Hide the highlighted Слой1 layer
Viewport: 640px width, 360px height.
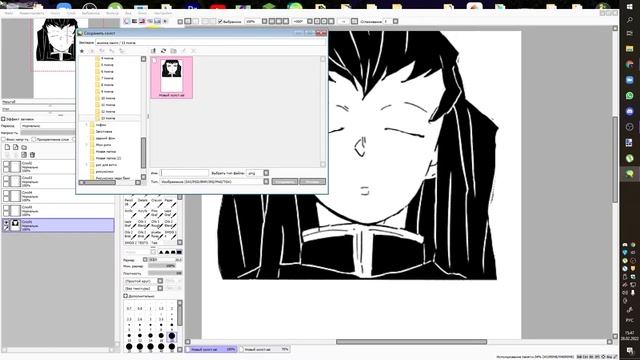[6, 222]
